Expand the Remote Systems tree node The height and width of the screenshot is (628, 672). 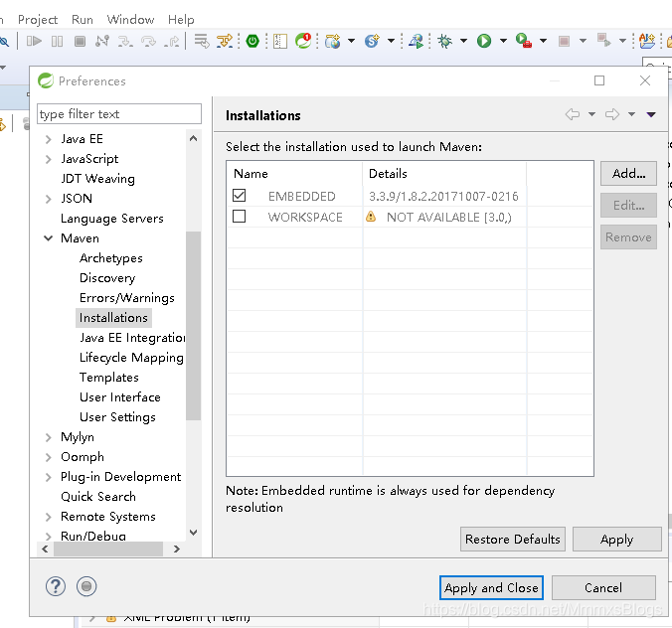click(x=49, y=517)
